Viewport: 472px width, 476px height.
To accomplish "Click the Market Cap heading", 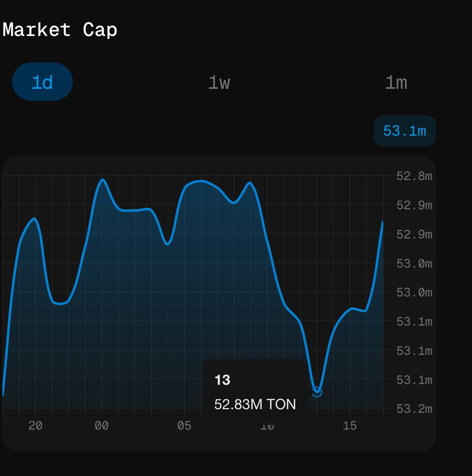I will point(60,30).
